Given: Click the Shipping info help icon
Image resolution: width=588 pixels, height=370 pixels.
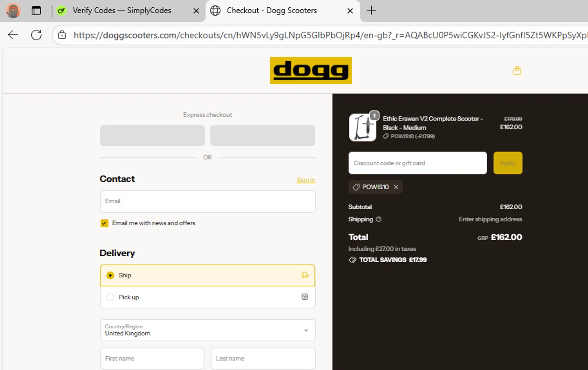Looking at the screenshot, I should click(x=379, y=219).
